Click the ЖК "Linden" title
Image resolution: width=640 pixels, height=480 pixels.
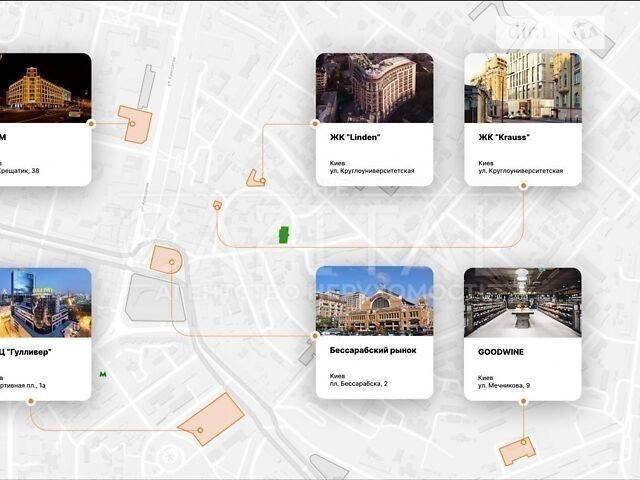[x=355, y=137]
